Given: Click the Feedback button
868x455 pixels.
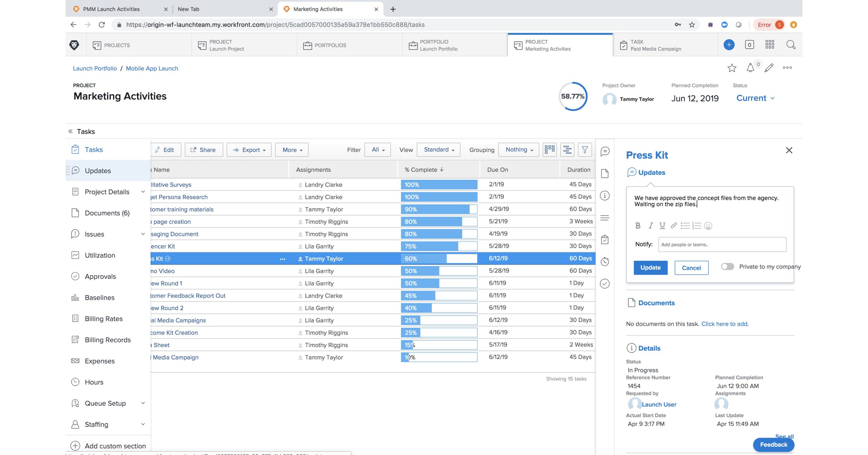Looking at the screenshot, I should pos(773,445).
